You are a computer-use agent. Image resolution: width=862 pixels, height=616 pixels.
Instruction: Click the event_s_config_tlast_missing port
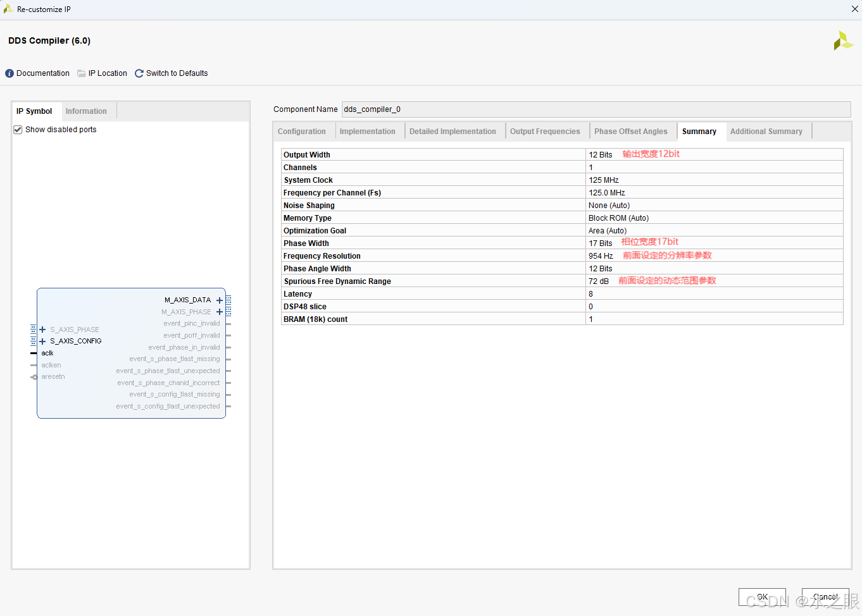[x=175, y=395]
